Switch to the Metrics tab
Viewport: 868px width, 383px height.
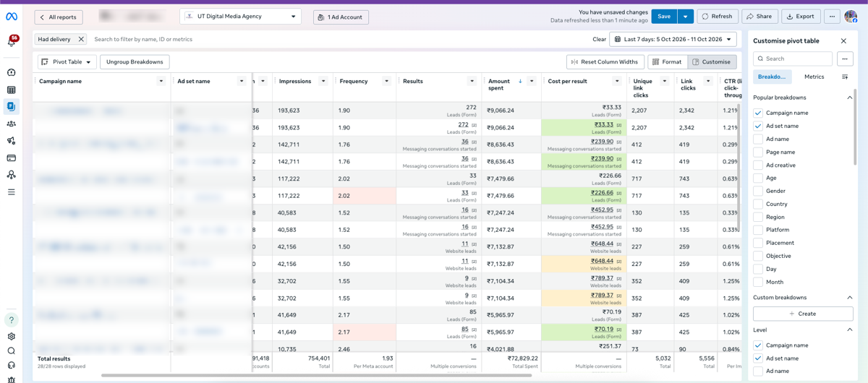click(814, 77)
